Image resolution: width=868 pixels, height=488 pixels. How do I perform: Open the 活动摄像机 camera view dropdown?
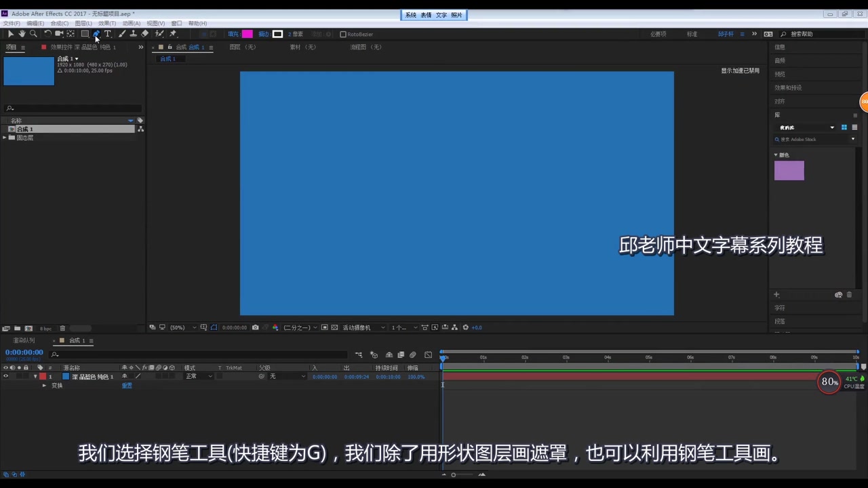[x=363, y=327]
